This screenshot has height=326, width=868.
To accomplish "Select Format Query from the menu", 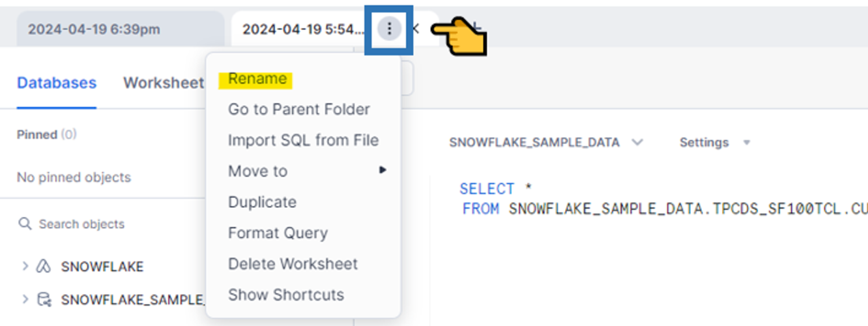I will (x=277, y=233).
